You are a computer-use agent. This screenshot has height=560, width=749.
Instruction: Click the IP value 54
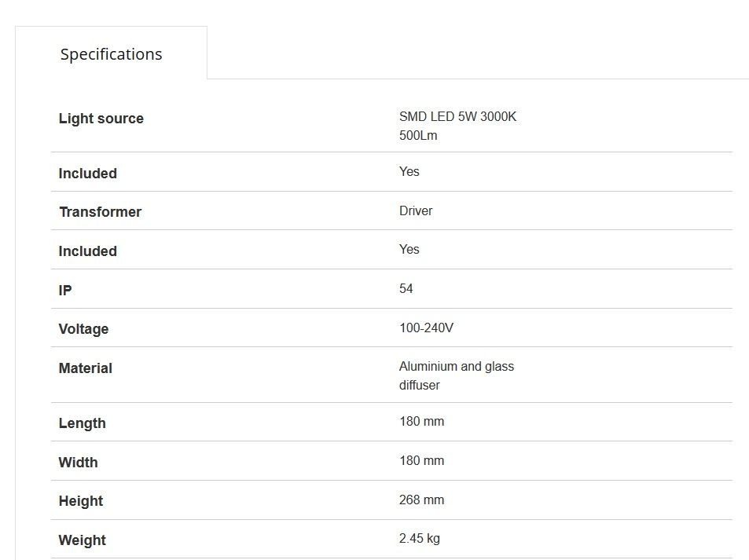tap(406, 288)
